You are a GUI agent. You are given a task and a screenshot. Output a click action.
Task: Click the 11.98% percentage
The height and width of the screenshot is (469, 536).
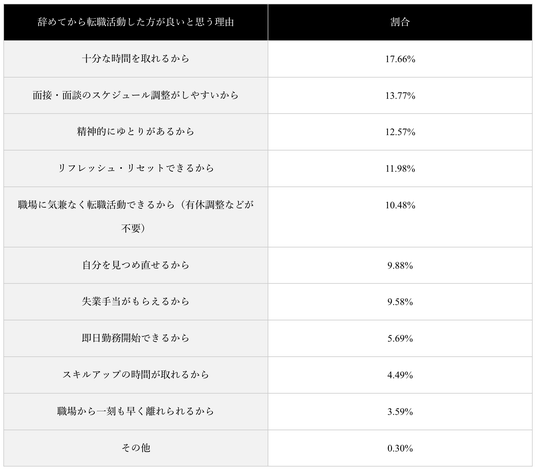click(400, 169)
